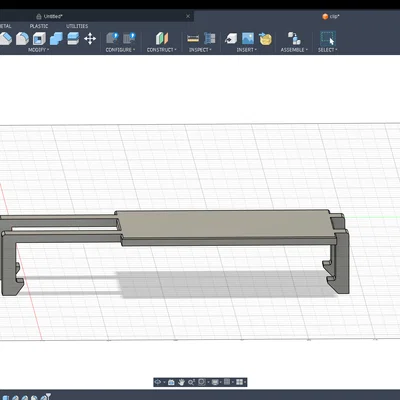Expand the Display Settings dropdown arrow

220,382
